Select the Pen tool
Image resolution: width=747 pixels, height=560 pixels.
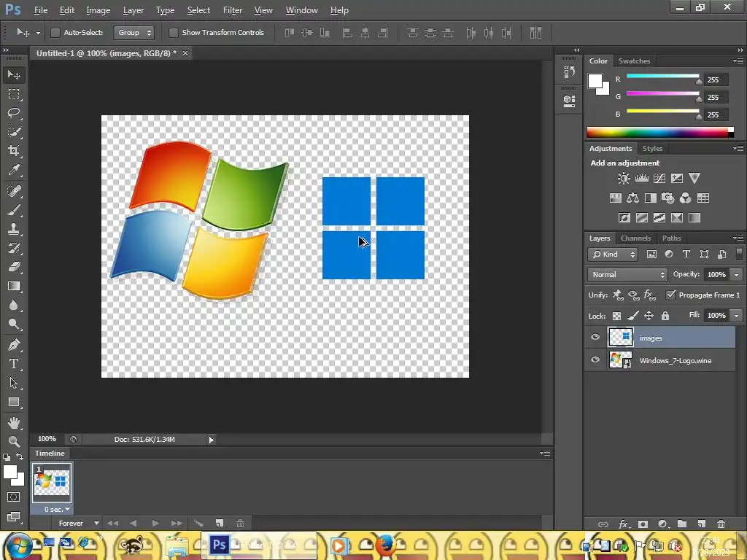[14, 344]
